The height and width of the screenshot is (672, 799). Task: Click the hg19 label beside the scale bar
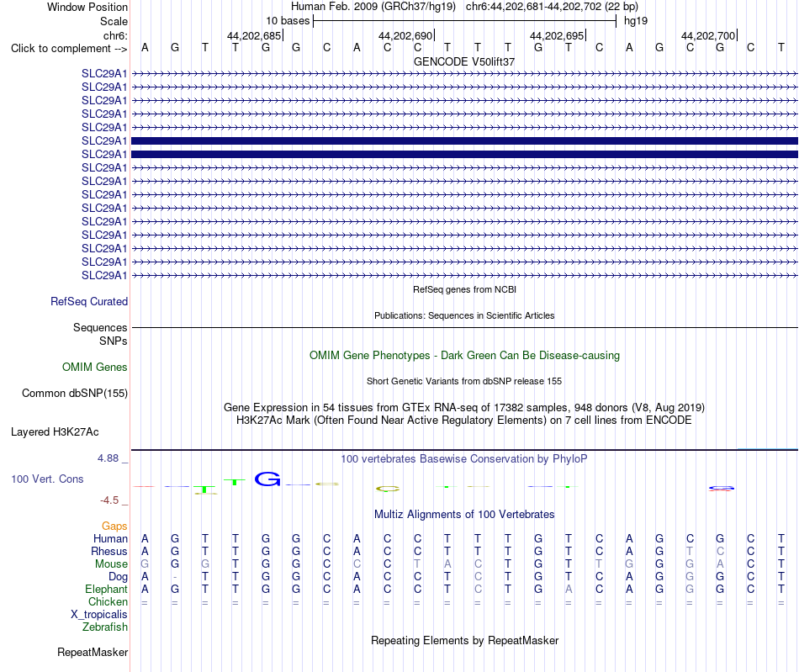tap(636, 21)
